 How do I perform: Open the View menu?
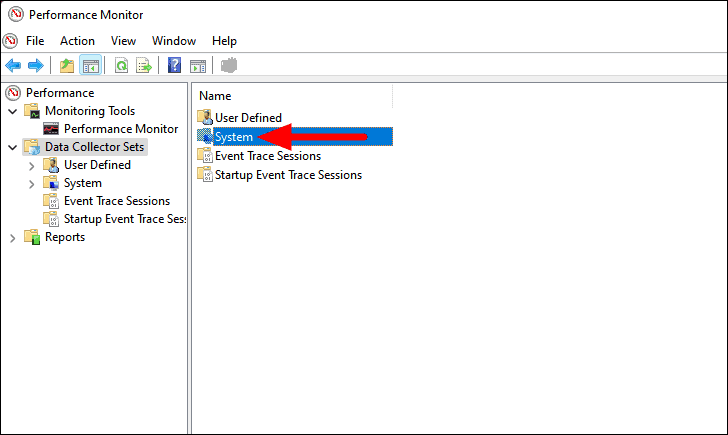124,41
